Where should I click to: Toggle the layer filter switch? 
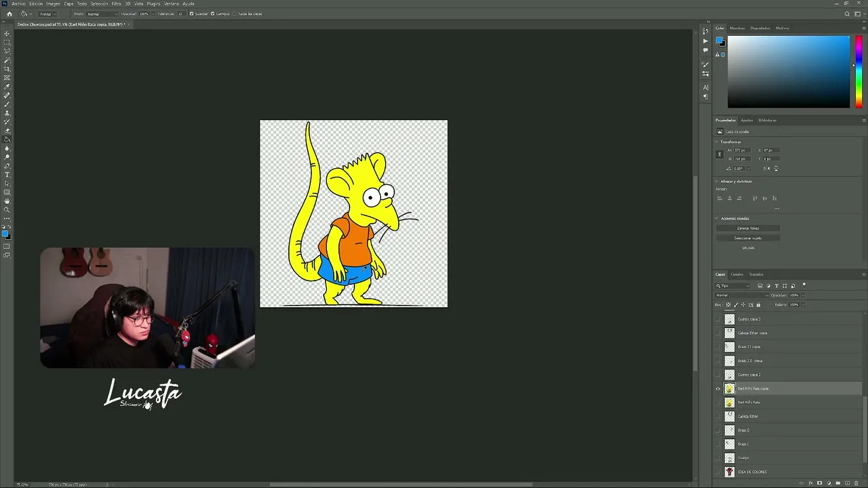(x=804, y=285)
